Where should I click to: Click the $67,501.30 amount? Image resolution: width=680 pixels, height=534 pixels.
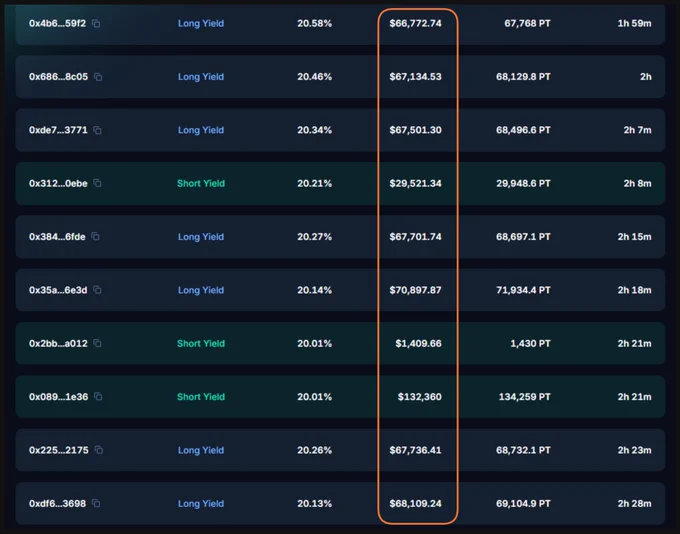(415, 130)
